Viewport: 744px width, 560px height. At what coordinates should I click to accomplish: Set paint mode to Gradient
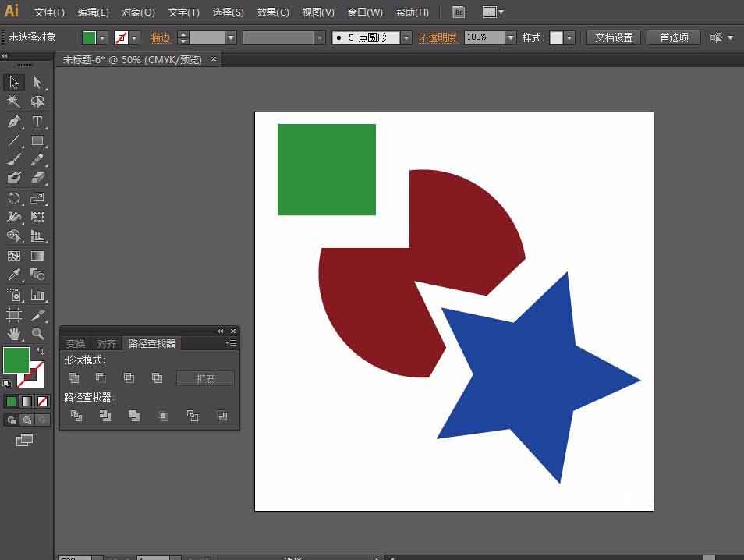click(x=27, y=402)
